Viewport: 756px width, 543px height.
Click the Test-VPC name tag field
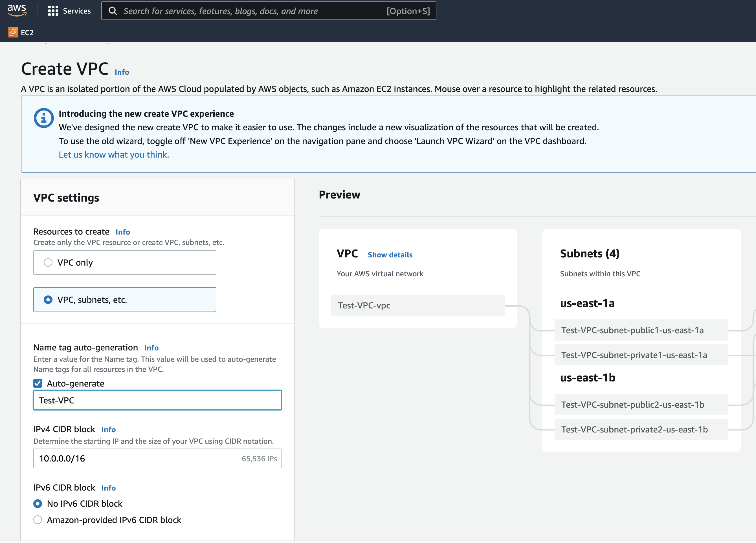point(157,400)
